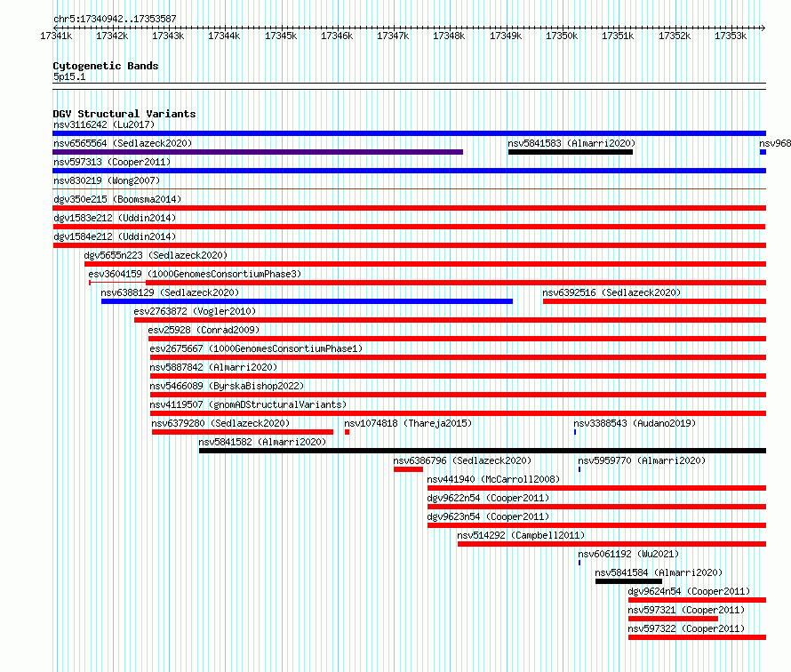Click the 17341k ruler tick label
This screenshot has width=791, height=672.
click(x=56, y=36)
